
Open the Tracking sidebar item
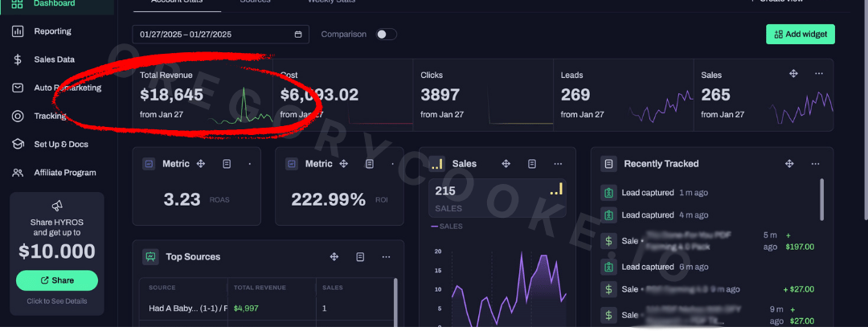click(50, 116)
